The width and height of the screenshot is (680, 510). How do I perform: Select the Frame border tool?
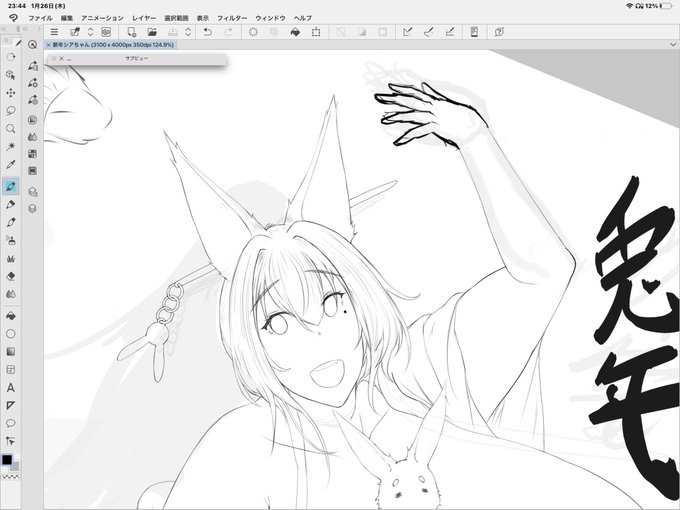point(11,369)
